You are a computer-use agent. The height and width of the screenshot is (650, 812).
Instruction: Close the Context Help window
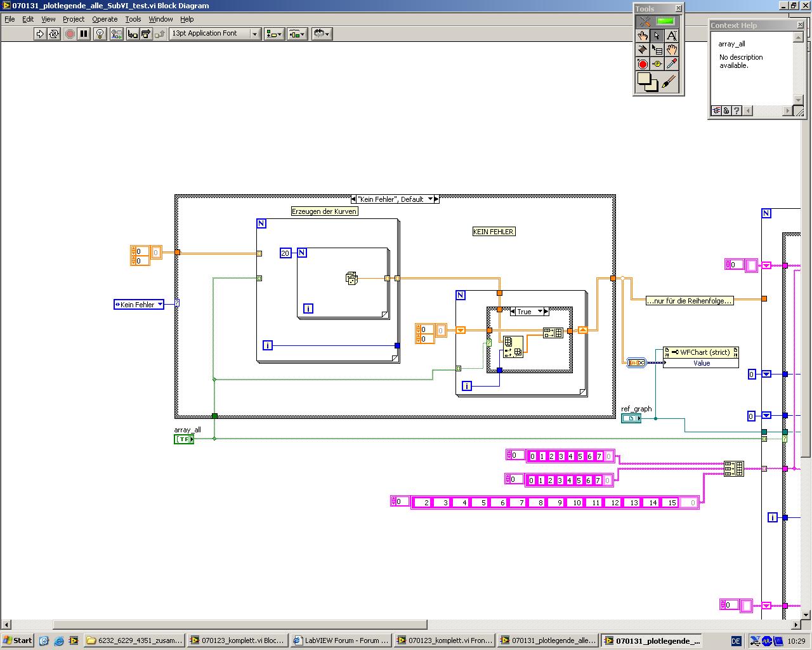tap(800, 25)
